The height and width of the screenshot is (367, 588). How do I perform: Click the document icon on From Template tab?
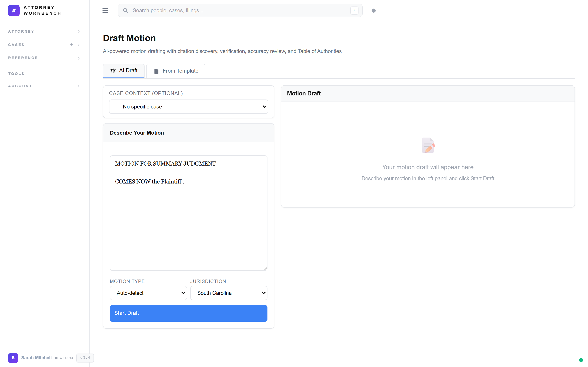pos(156,71)
